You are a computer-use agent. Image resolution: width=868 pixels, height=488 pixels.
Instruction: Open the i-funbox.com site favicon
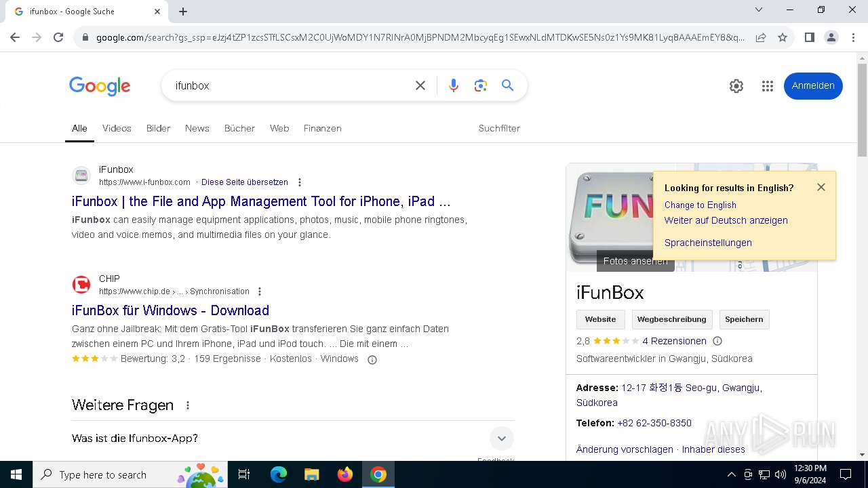[x=81, y=176]
